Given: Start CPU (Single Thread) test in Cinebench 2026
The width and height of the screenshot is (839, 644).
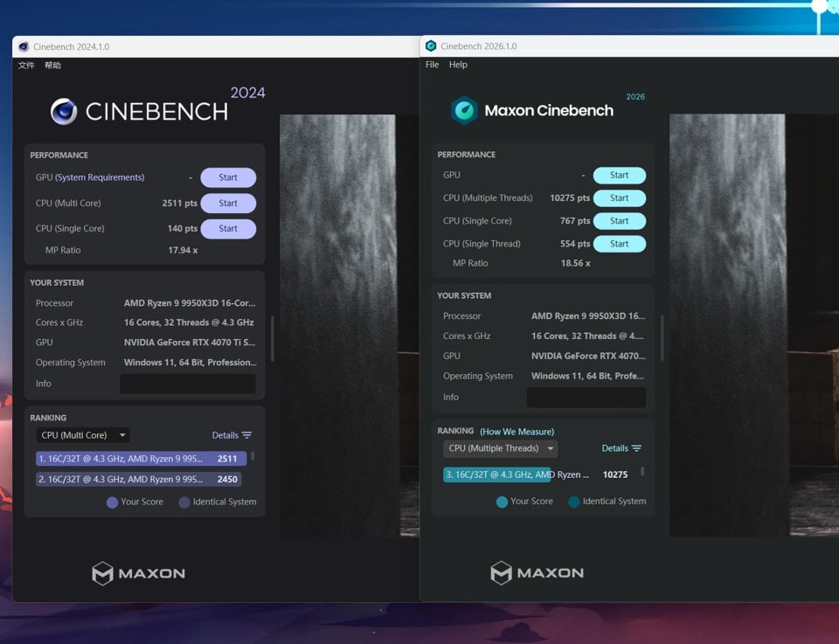Looking at the screenshot, I should [x=619, y=244].
